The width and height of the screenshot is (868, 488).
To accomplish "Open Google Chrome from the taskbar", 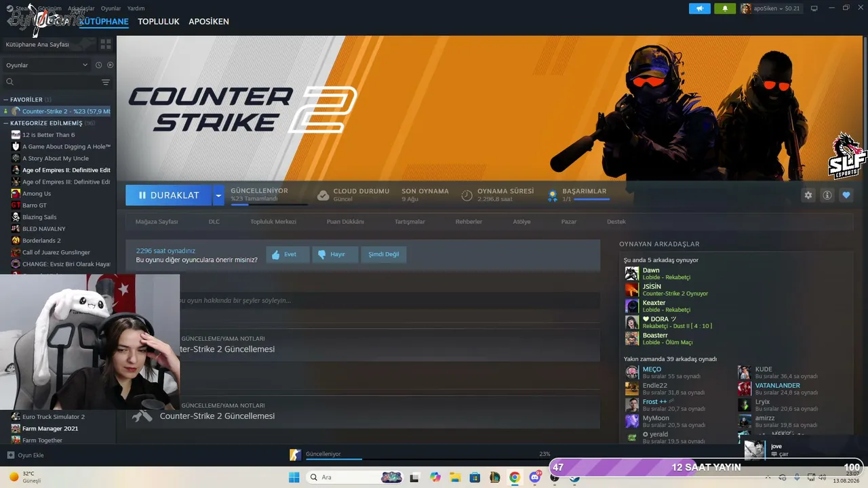I will pyautogui.click(x=515, y=477).
